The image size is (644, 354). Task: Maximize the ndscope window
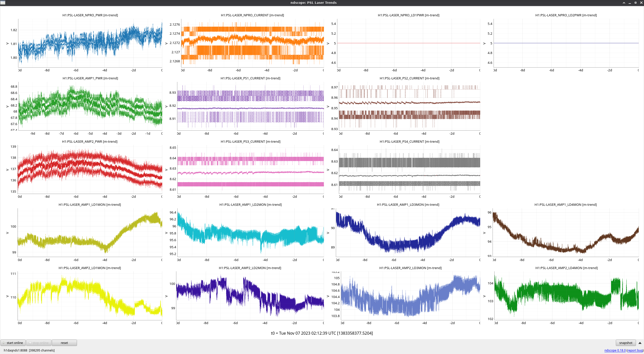[x=635, y=3]
